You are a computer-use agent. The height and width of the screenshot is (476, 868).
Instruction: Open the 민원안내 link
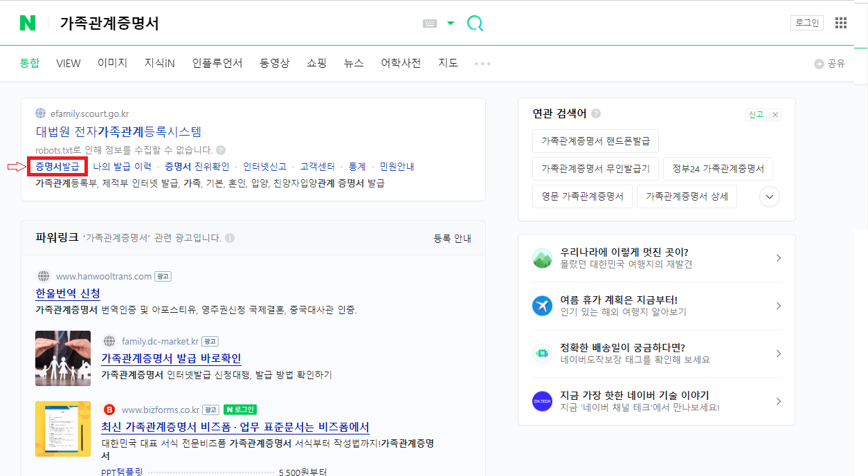(397, 167)
